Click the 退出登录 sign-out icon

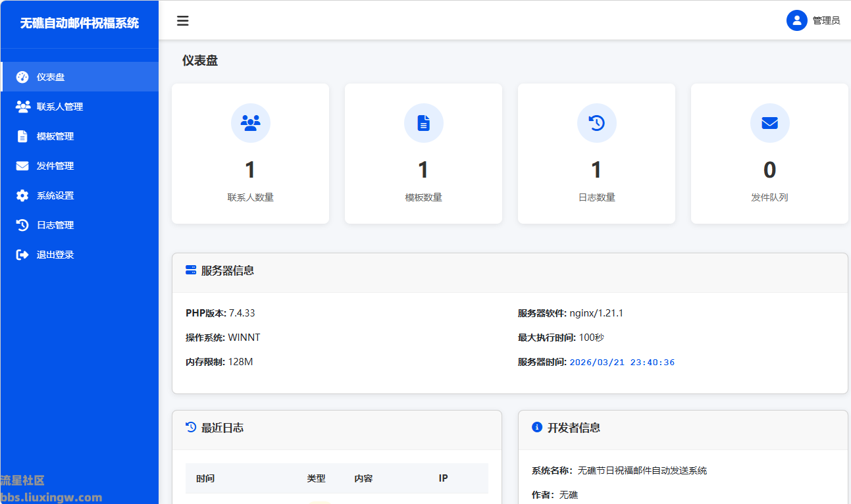click(x=22, y=255)
